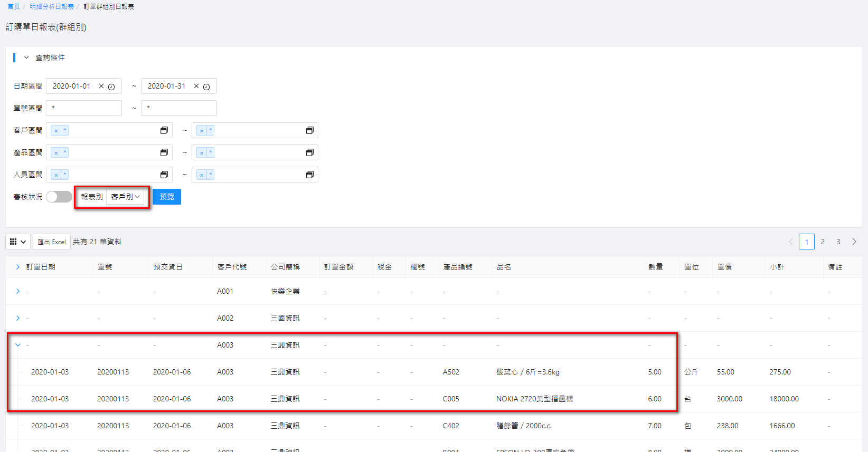This screenshot has width=868, height=452.
Task: Expand the A001 快樂企業 row
Action: click(x=18, y=291)
